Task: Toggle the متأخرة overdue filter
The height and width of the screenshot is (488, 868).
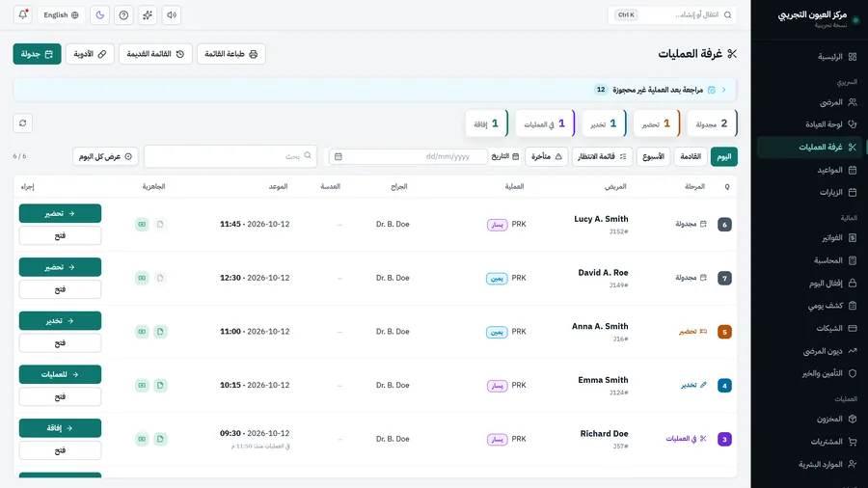Action: pos(547,156)
